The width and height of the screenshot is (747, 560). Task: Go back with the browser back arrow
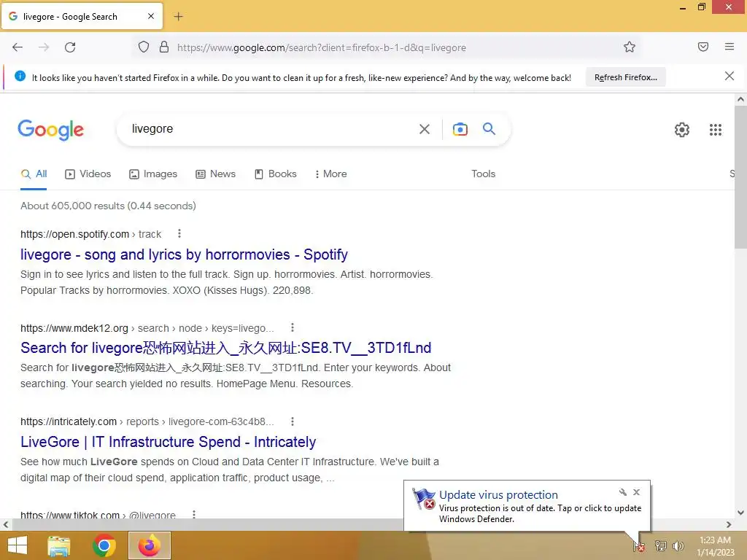(x=18, y=47)
